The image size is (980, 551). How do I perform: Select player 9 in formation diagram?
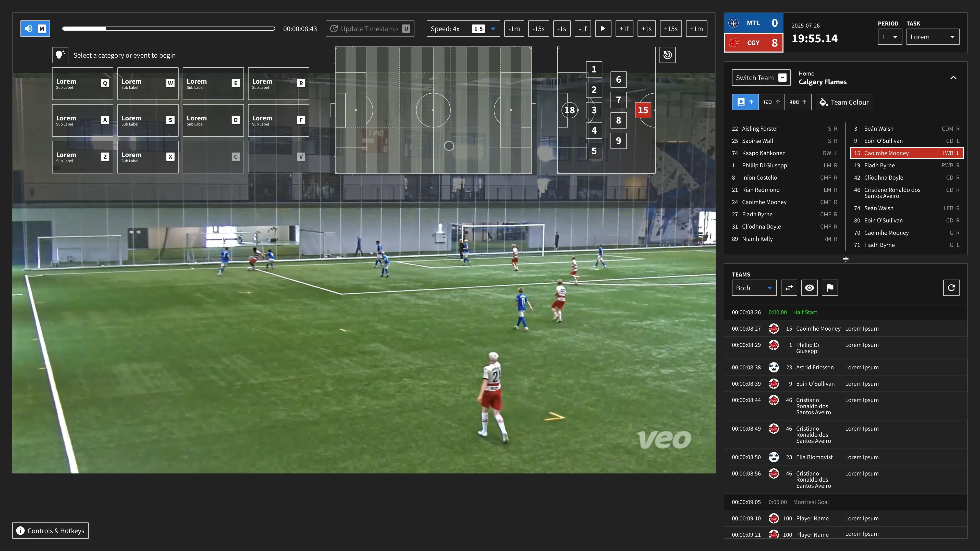click(x=619, y=141)
